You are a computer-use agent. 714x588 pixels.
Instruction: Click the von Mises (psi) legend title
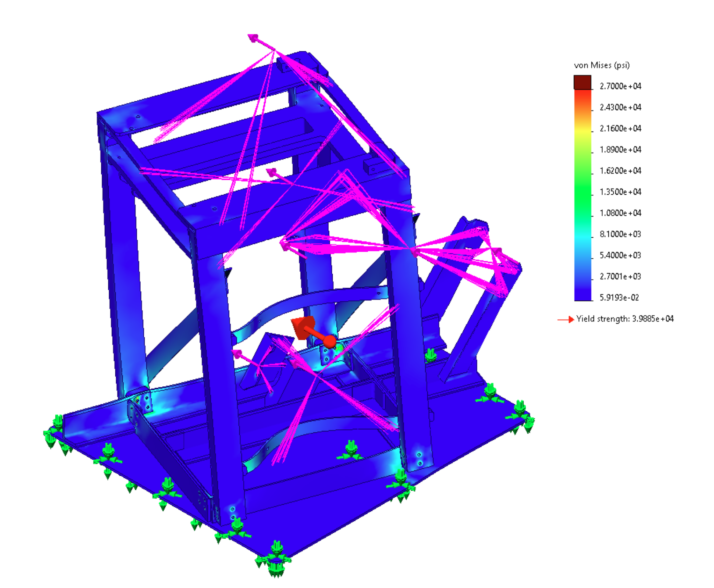click(601, 65)
